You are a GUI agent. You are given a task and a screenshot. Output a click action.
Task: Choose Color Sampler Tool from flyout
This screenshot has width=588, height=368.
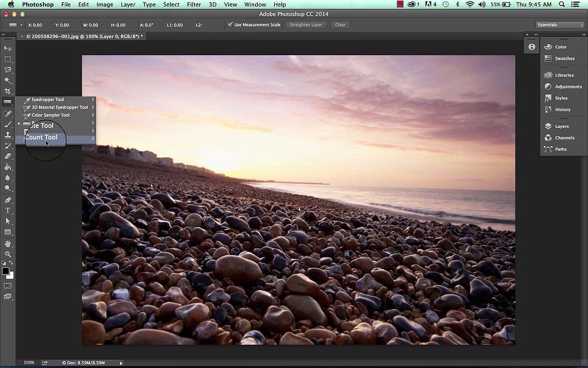[x=56, y=116]
